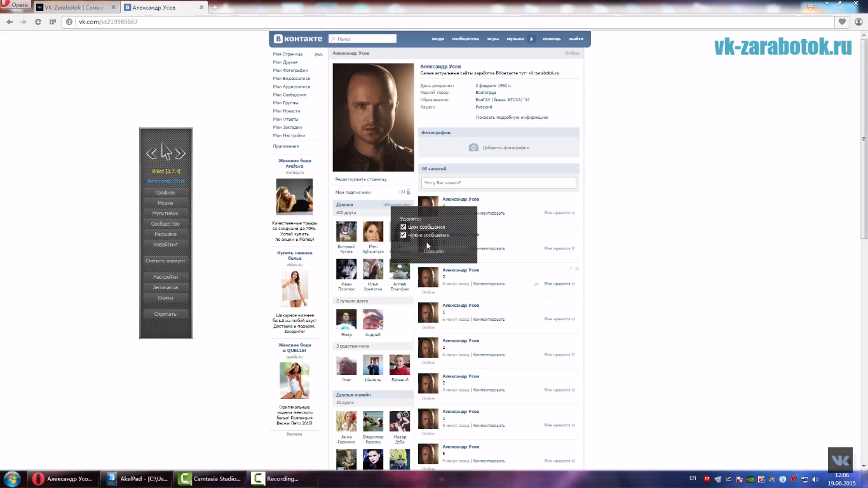This screenshot has width=868, height=488.
Task: Click the header music play icon
Action: [532, 39]
